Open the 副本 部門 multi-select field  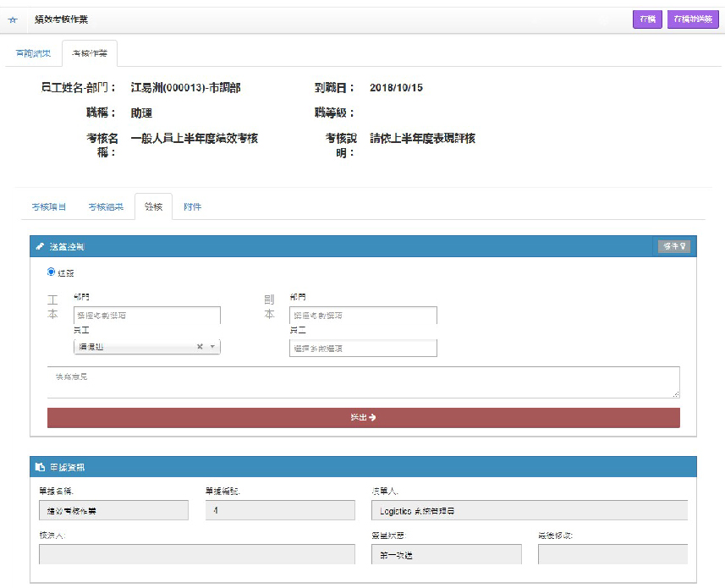point(362,314)
